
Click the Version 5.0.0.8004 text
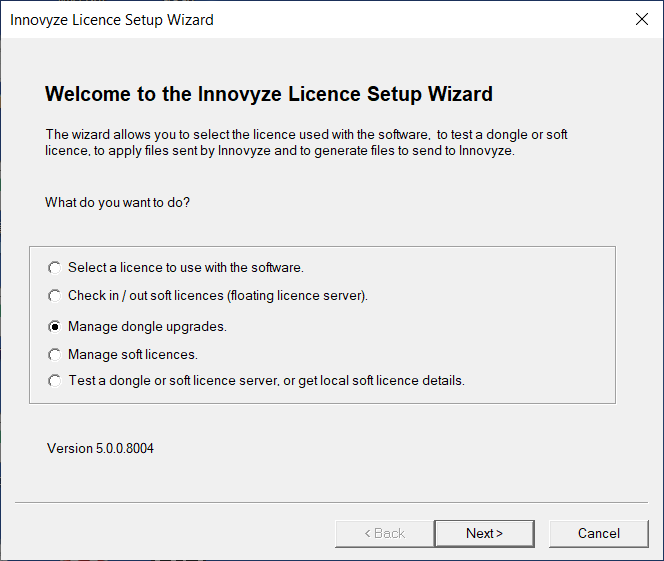[100, 448]
